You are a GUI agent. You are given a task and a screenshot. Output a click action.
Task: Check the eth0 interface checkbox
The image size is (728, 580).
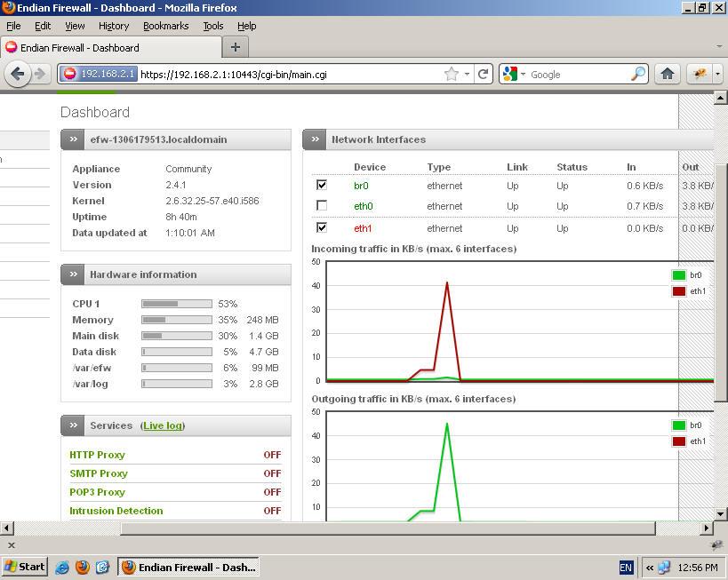tap(321, 205)
